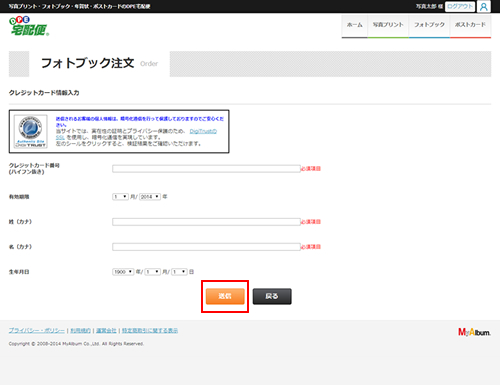Focus the credit card number field
The height and width of the screenshot is (385, 500).
(206, 169)
